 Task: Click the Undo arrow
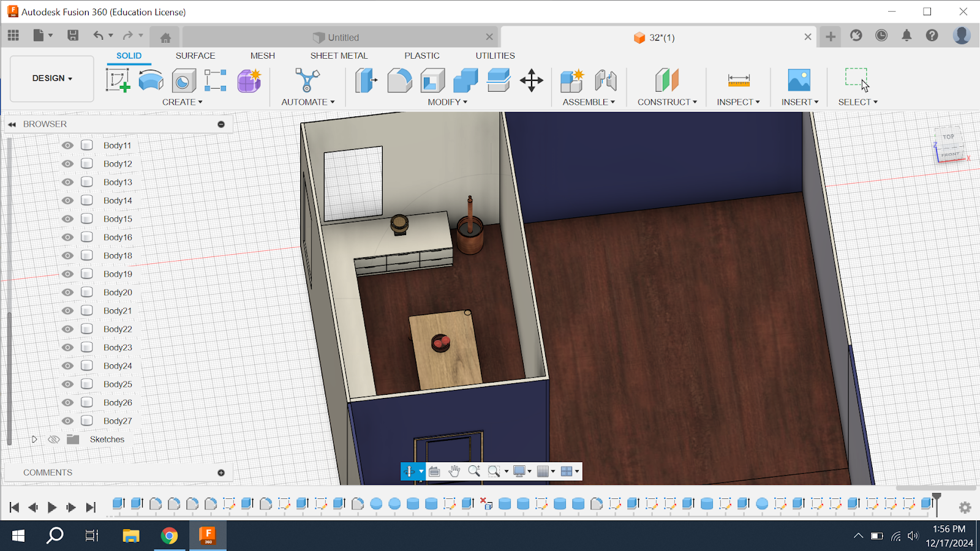(98, 36)
